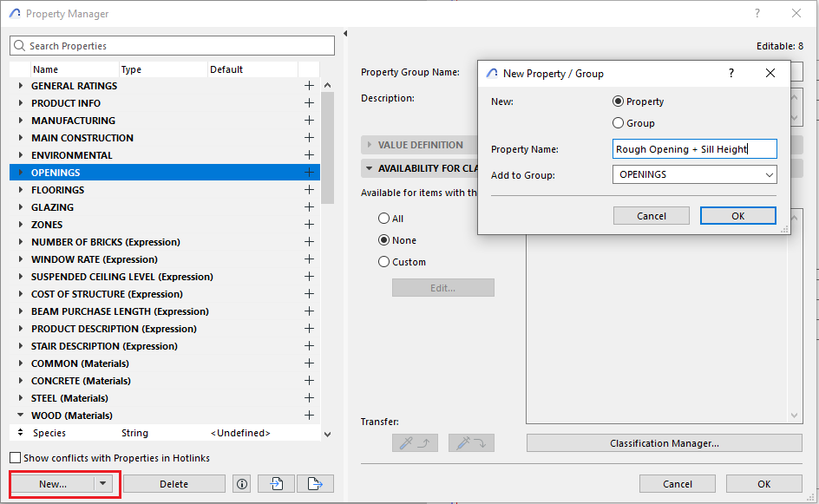Click the Delete button

click(174, 484)
